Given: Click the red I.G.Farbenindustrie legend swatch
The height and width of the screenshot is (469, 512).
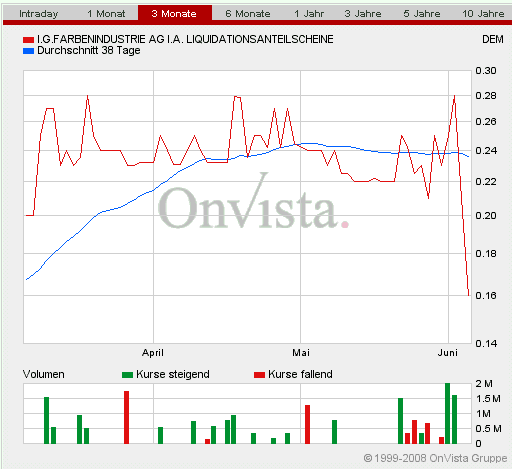Looking at the screenshot, I should coord(28,40).
